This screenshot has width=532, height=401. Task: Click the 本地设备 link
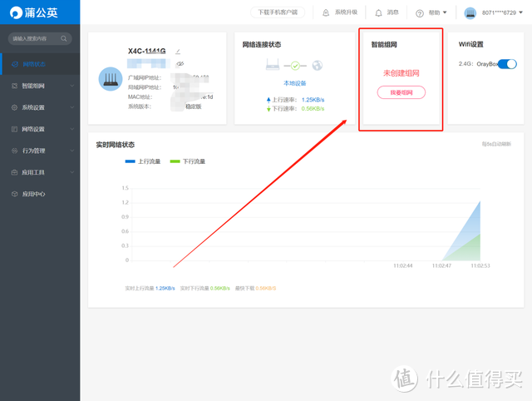(x=295, y=83)
